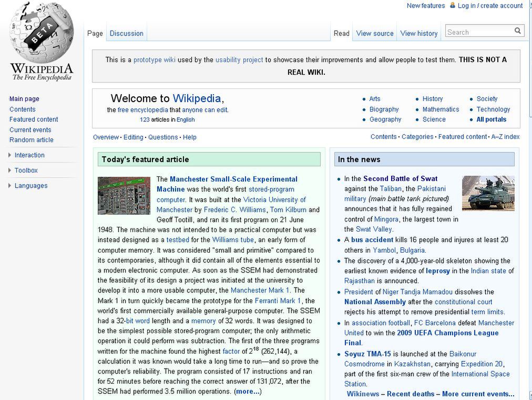Image resolution: width=532 pixels, height=400 pixels.
Task: Open the Williams tube link
Action: coord(233,239)
